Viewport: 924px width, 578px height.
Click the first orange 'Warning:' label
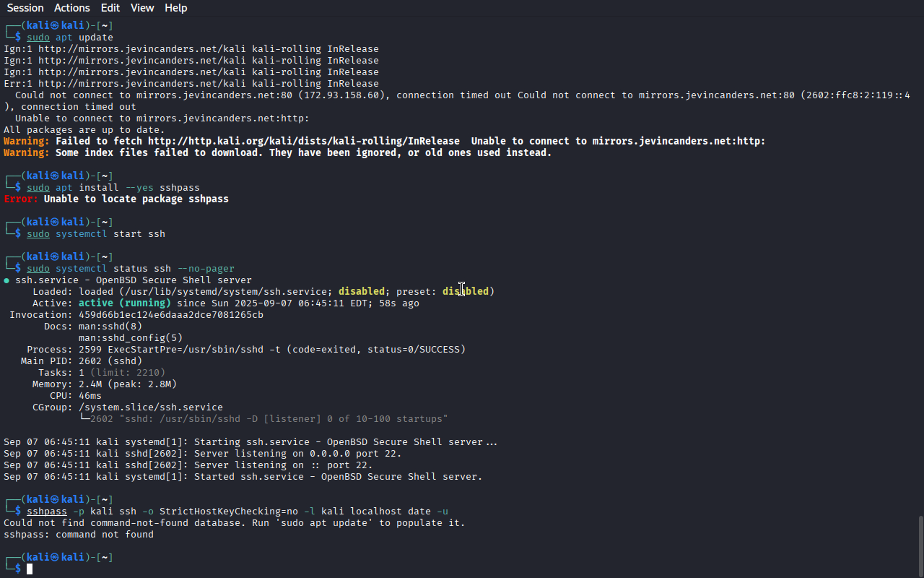(x=27, y=142)
